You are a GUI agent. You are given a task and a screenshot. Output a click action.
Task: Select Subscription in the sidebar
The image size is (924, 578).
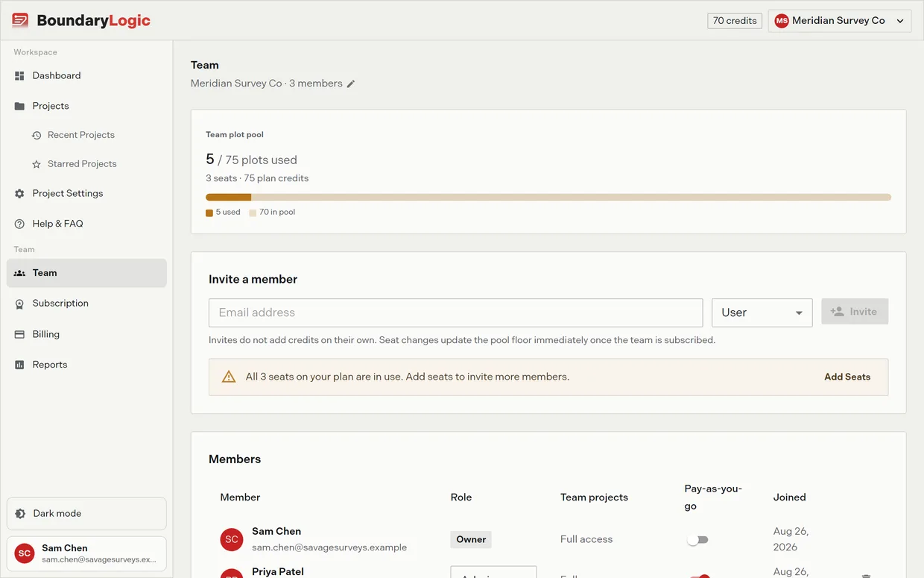(x=86, y=304)
